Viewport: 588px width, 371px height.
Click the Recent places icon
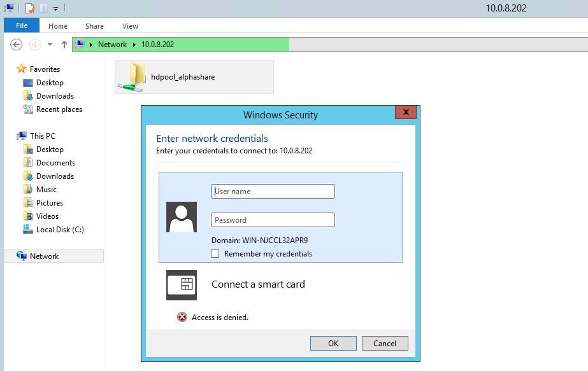point(28,109)
